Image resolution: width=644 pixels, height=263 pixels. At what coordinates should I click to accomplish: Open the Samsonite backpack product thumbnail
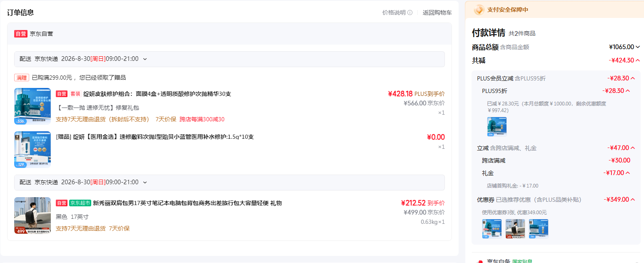(32, 215)
